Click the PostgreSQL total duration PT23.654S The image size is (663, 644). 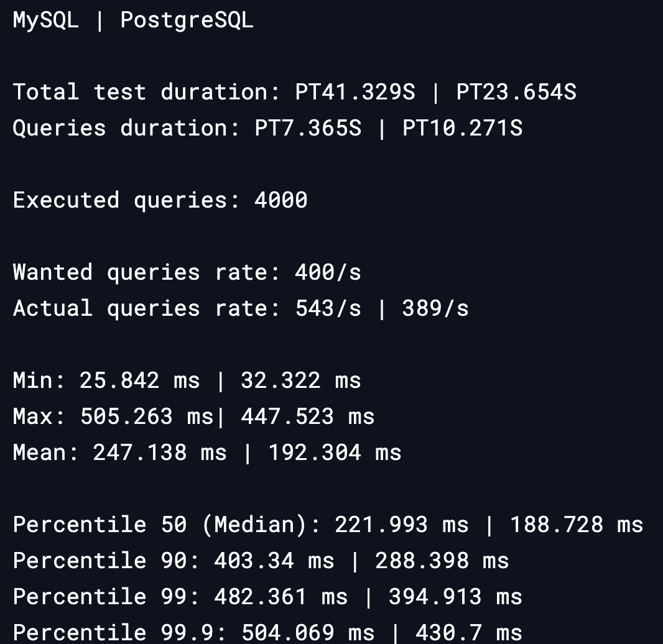(516, 92)
